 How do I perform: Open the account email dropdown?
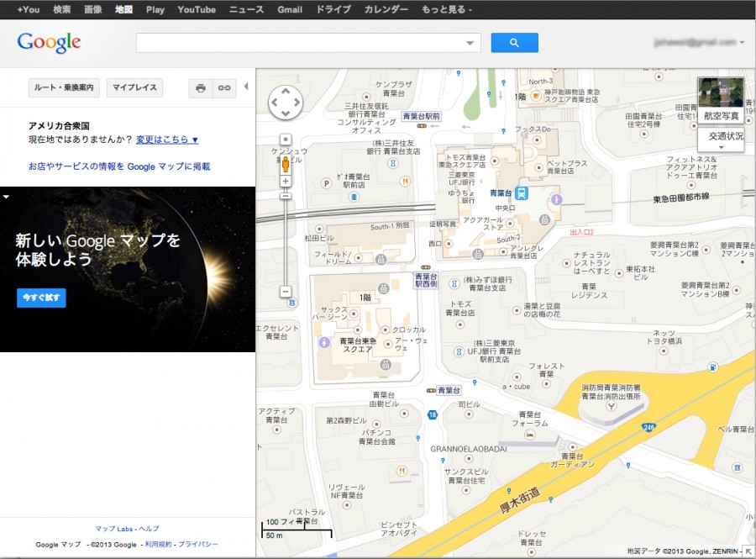[699, 42]
